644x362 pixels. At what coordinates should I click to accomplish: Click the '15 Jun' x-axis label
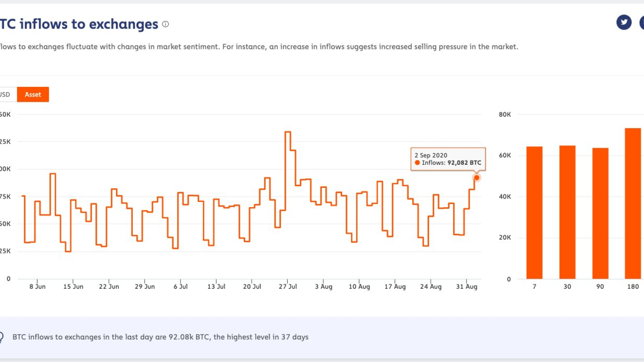click(73, 286)
